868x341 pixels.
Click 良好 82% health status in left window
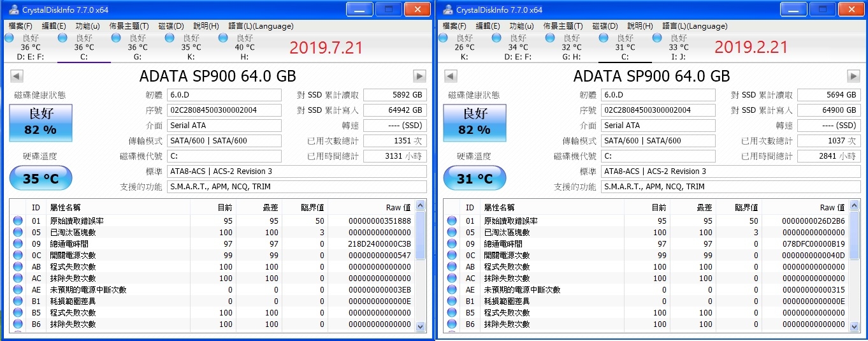pos(40,122)
